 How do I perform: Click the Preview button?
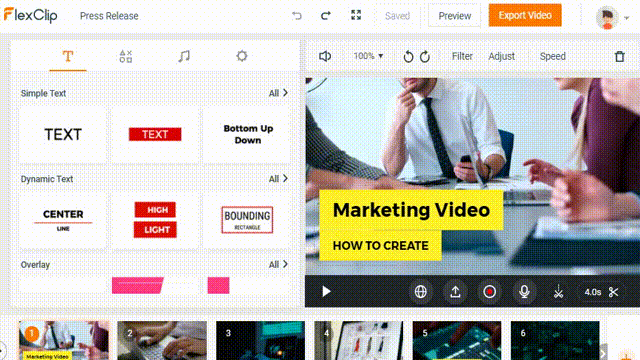point(454,16)
